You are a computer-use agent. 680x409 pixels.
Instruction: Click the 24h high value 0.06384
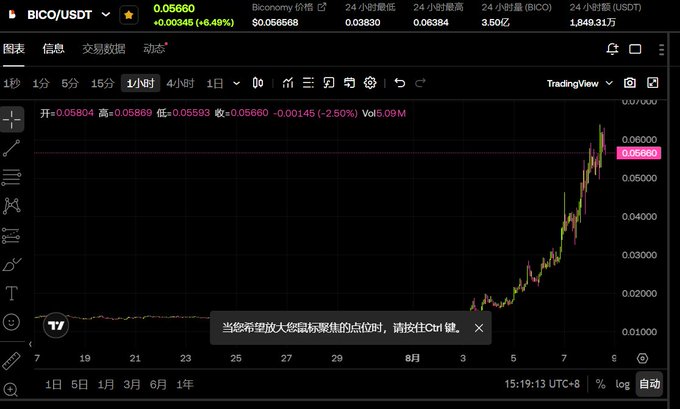(x=431, y=23)
